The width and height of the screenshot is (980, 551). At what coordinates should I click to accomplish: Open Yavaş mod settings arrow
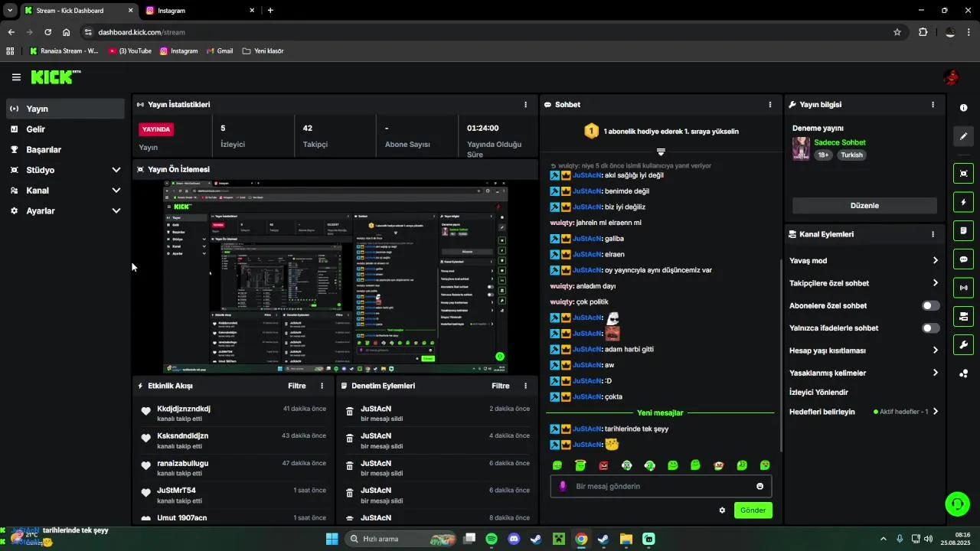coord(936,261)
